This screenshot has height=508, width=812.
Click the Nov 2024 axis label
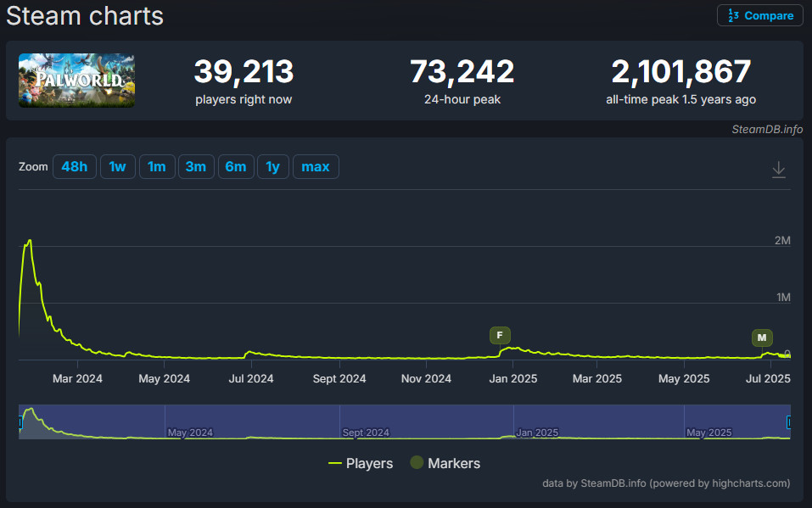click(x=426, y=378)
